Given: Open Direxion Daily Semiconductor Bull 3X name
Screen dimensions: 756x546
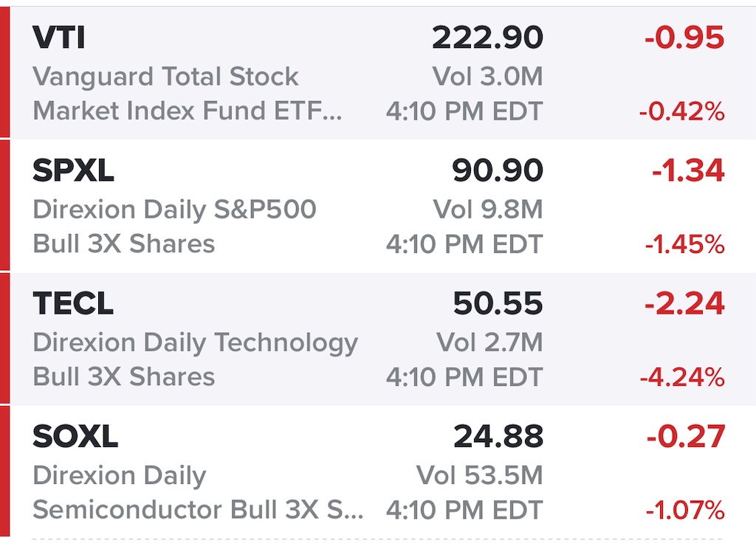Looking at the screenshot, I should coord(198,493).
